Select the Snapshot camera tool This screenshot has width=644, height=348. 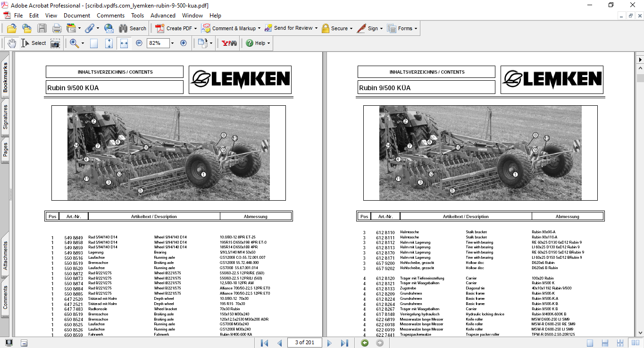pos(55,43)
